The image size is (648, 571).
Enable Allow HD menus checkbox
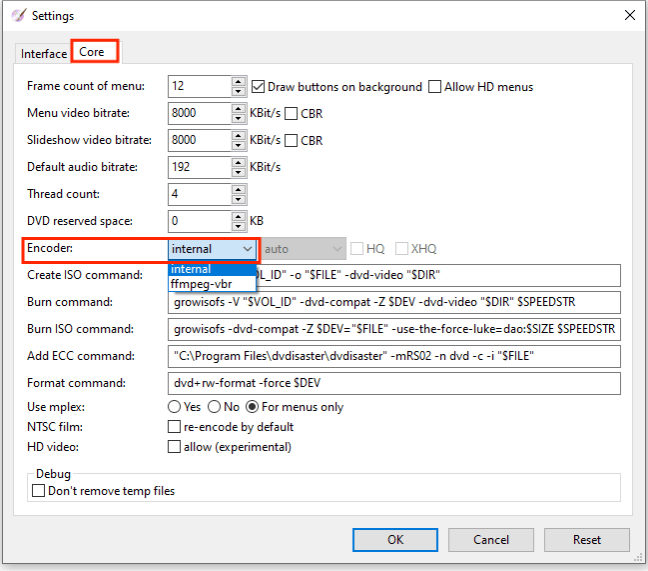pyautogui.click(x=435, y=87)
